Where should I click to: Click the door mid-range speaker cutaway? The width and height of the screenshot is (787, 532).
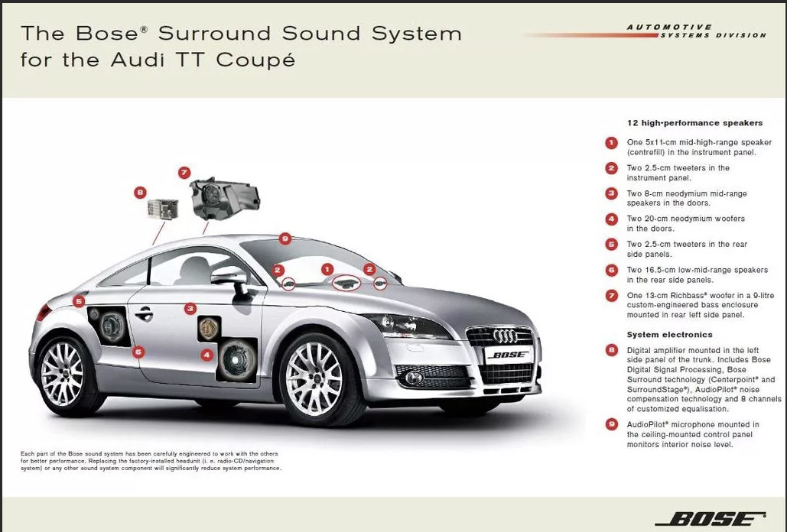210,329
